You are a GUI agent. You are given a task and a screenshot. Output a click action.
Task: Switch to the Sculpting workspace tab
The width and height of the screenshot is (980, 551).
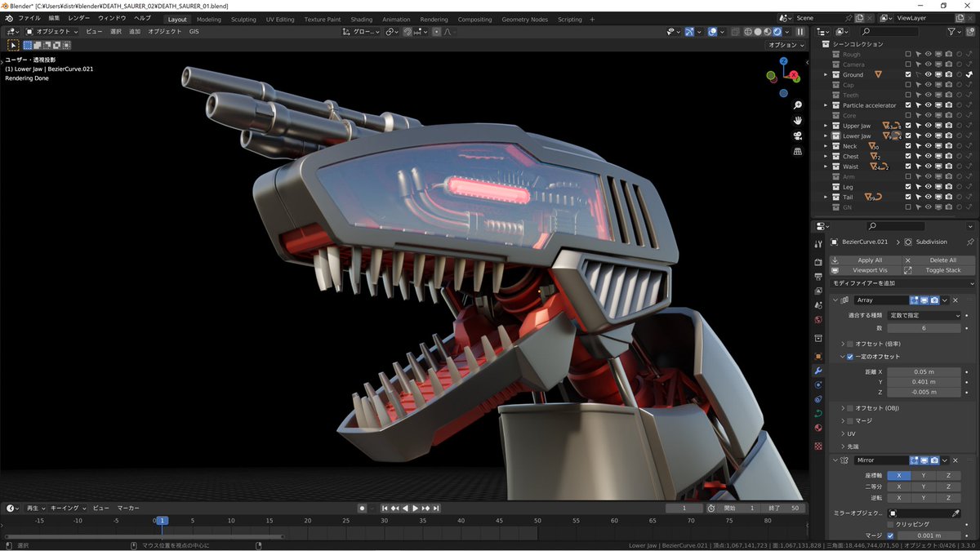click(x=243, y=19)
